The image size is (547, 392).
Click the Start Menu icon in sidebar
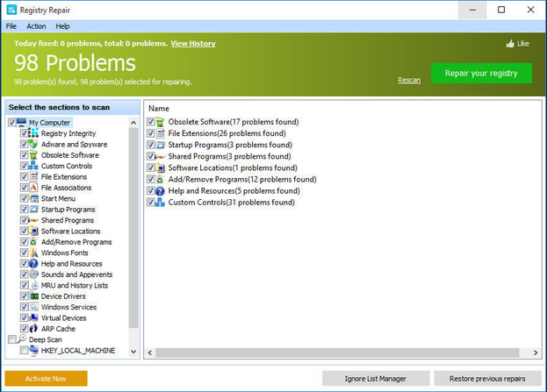(x=33, y=198)
